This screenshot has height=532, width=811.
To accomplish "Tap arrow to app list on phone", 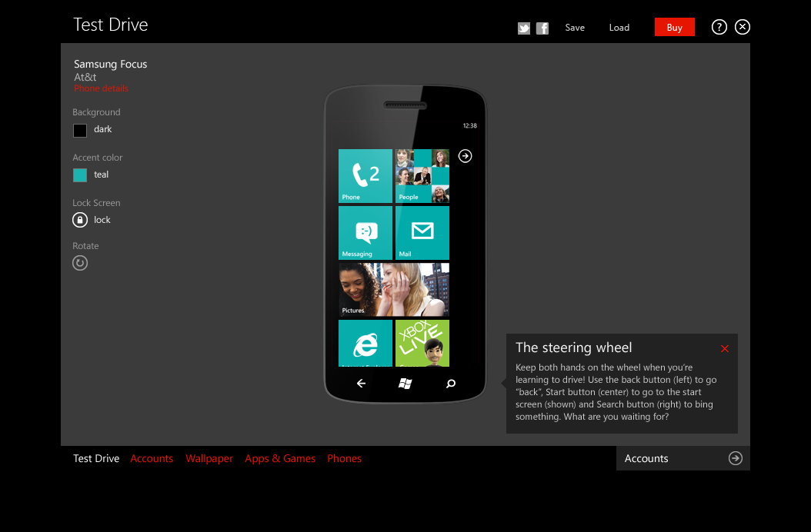I will pyautogui.click(x=465, y=155).
